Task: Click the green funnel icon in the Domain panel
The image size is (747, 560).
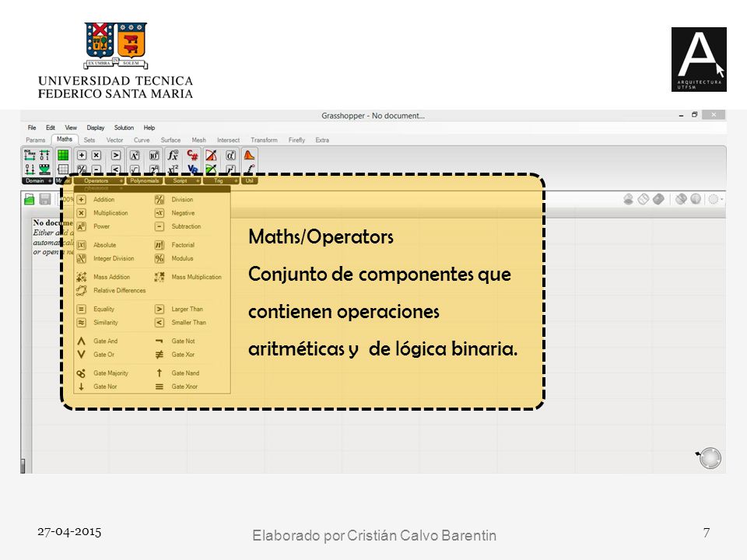Action: pyautogui.click(x=44, y=169)
